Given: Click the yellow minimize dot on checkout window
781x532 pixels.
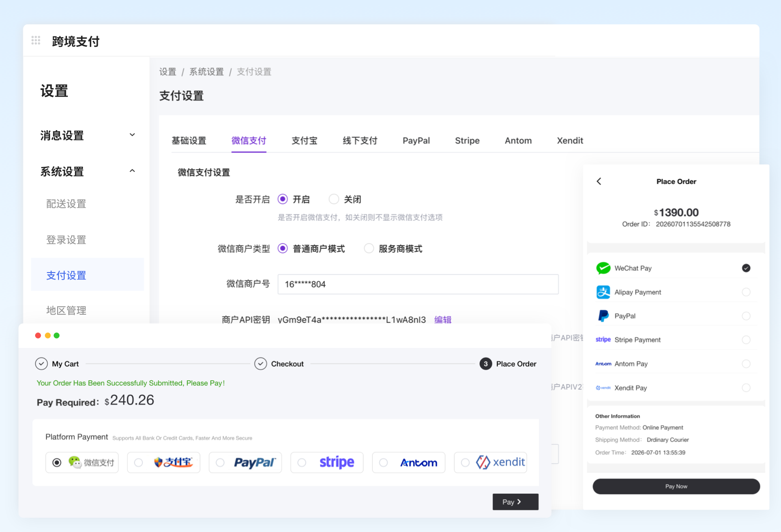Looking at the screenshot, I should 47,335.
